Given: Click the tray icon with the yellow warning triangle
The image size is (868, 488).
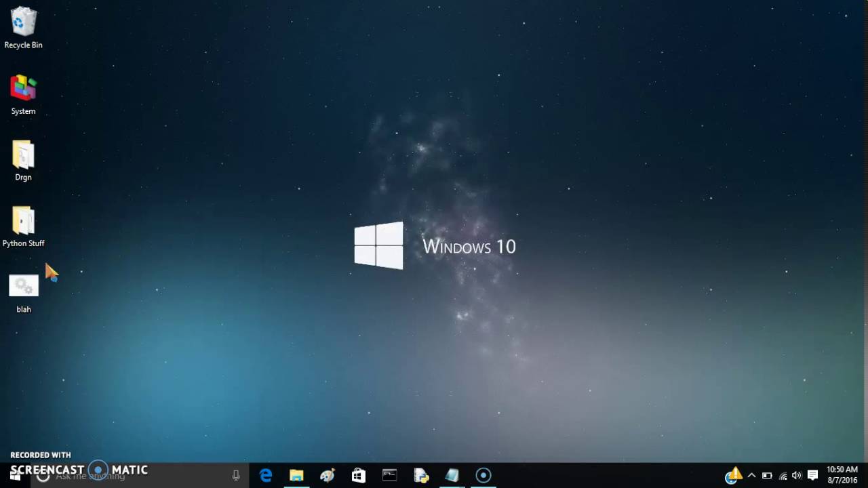Looking at the screenshot, I should click(x=733, y=475).
